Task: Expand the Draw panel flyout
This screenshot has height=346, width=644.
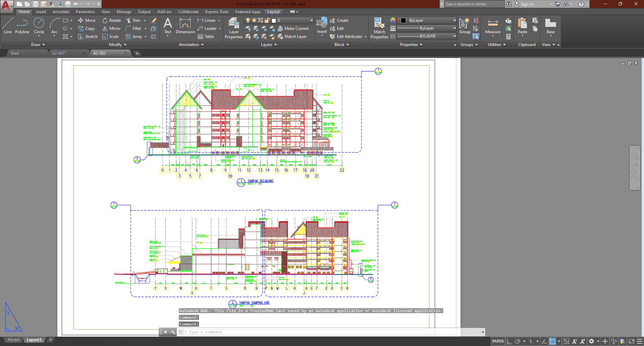Action: coord(38,45)
